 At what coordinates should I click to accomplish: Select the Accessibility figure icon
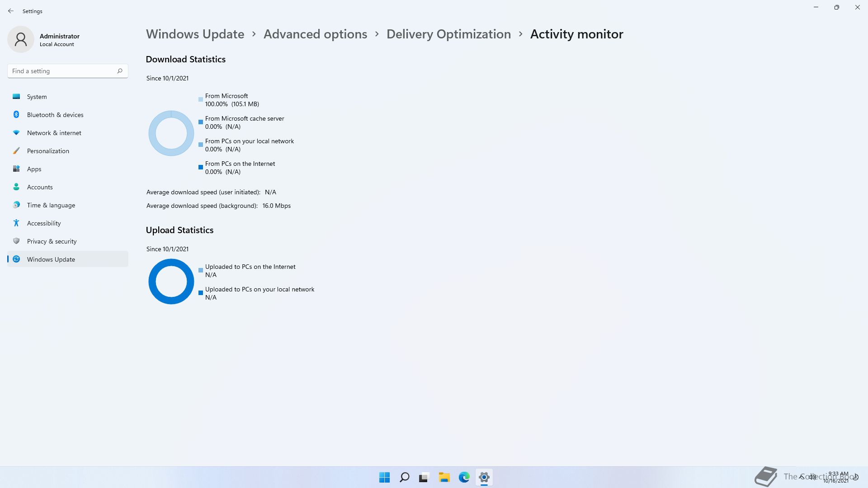(x=16, y=223)
